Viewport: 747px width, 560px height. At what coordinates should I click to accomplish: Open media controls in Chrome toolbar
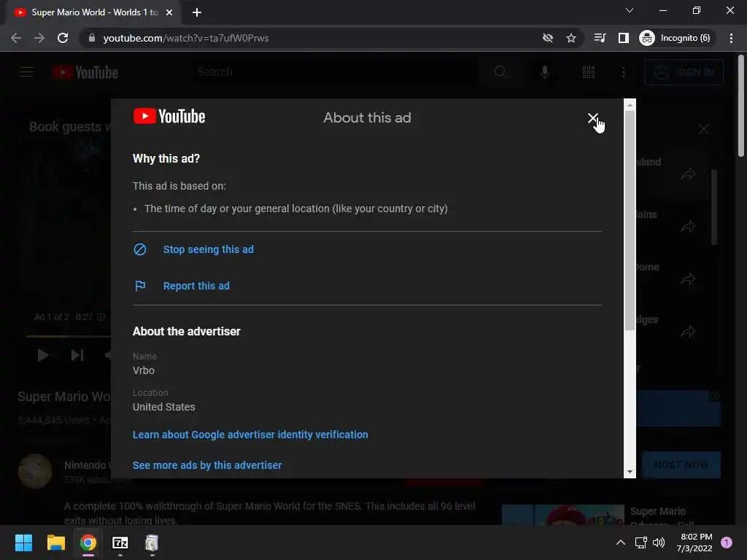coord(600,38)
